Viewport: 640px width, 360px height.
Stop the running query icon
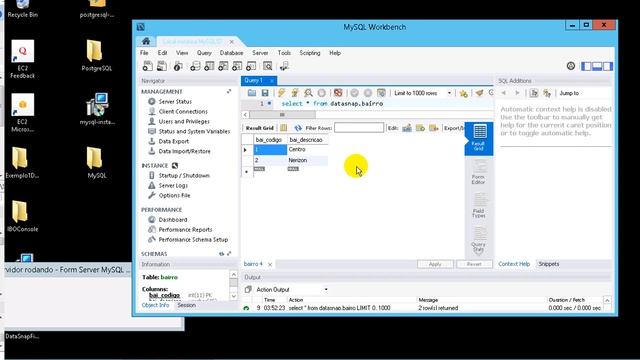[322, 93]
